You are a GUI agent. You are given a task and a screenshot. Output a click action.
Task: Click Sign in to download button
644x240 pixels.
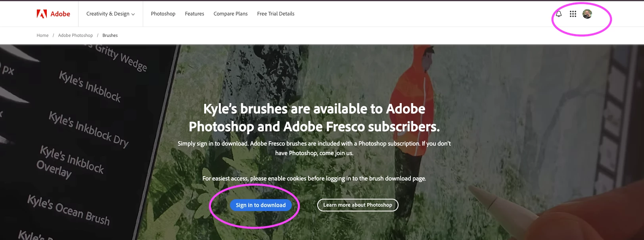tap(261, 205)
